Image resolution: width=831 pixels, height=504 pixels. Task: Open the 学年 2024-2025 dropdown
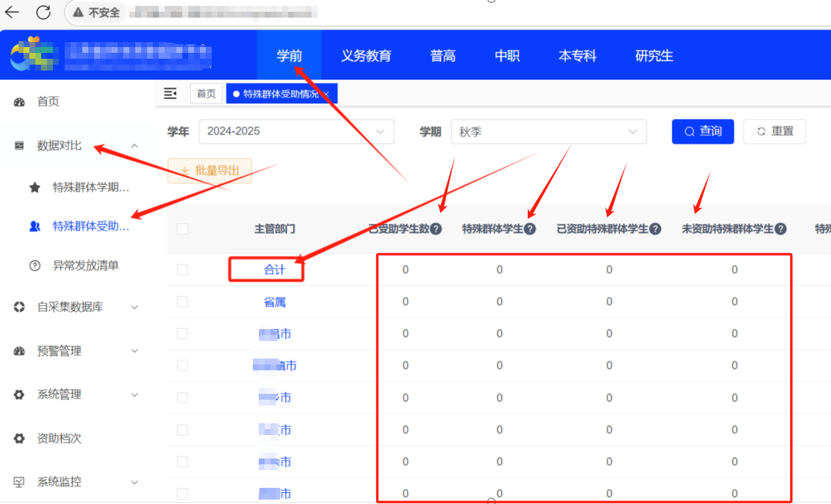pyautogui.click(x=296, y=131)
